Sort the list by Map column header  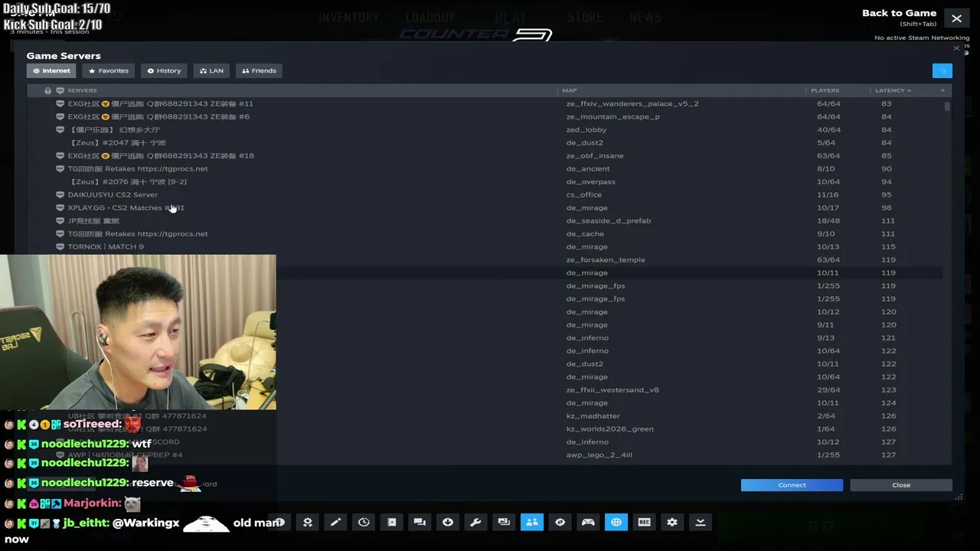(570, 90)
